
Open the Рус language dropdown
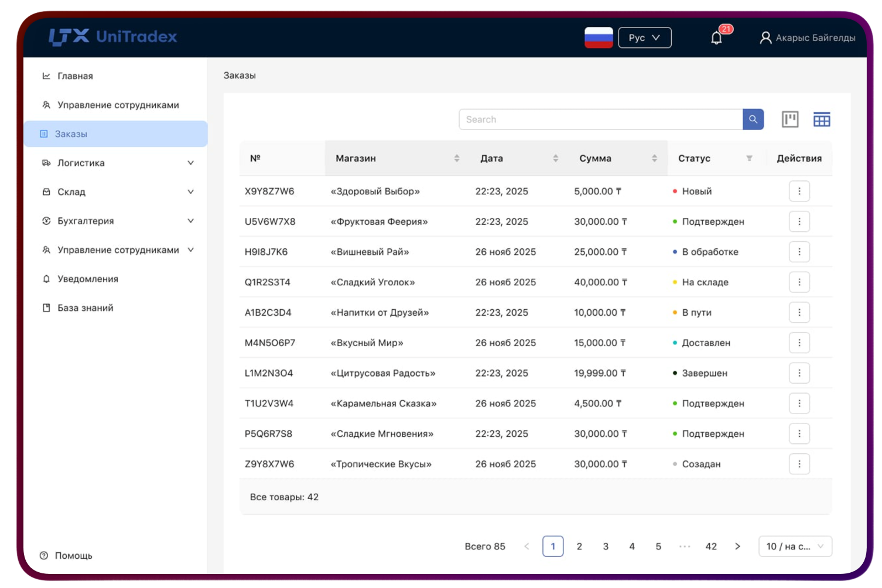click(x=644, y=38)
